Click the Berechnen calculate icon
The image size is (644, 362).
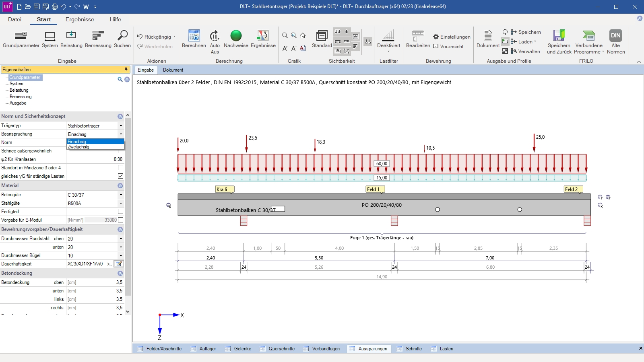(194, 36)
